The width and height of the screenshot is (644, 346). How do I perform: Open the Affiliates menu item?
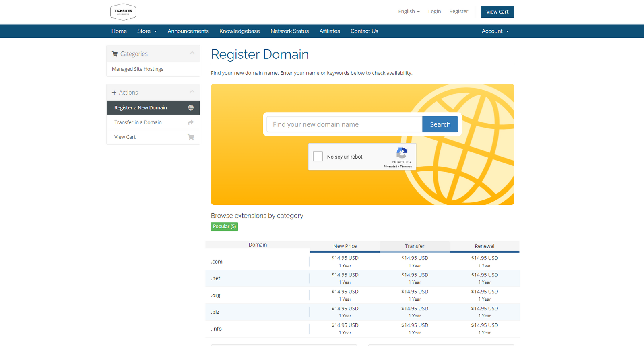point(330,31)
